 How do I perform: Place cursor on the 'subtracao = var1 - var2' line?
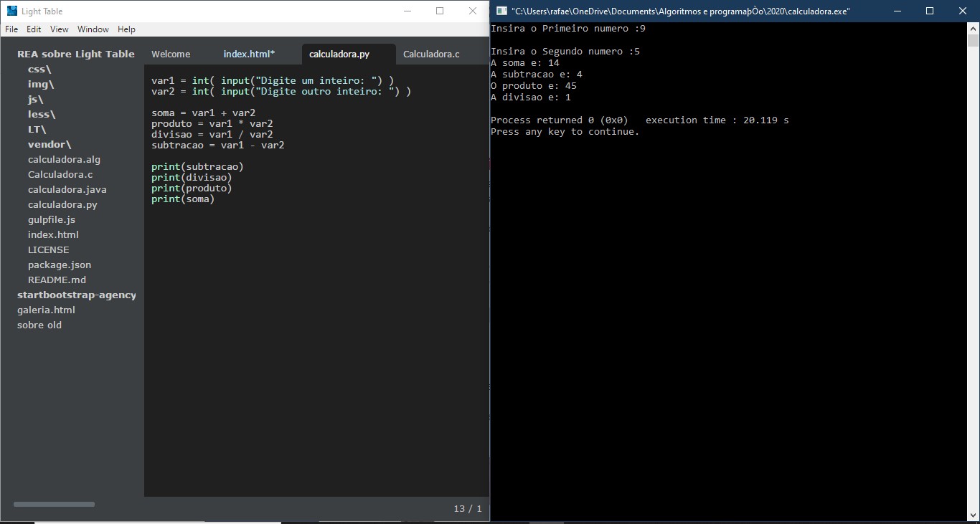(x=217, y=146)
